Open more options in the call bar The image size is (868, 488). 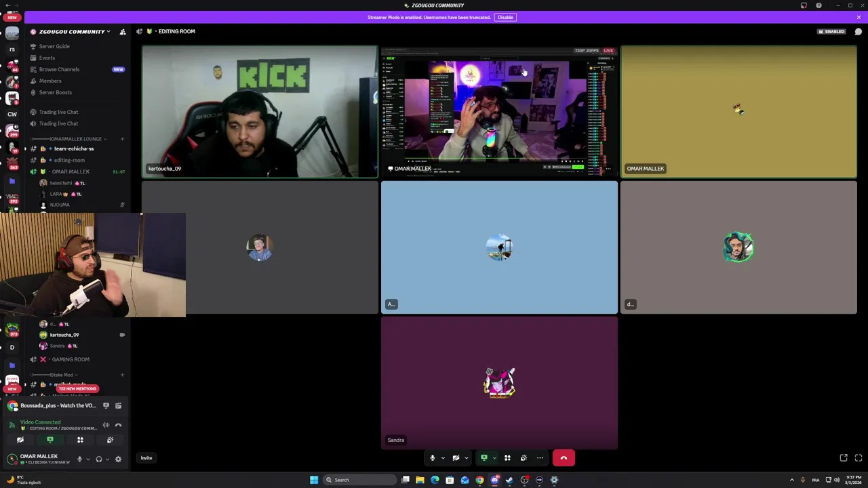click(x=540, y=458)
